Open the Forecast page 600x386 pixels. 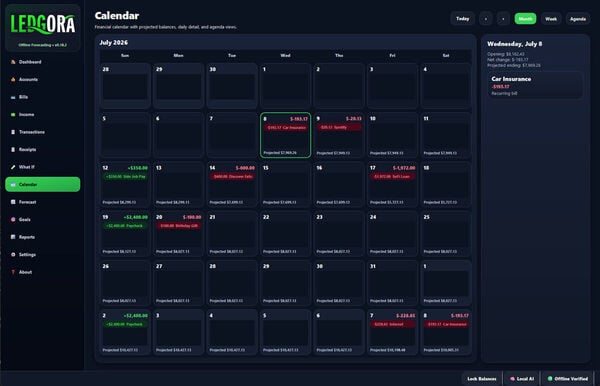tap(43, 202)
